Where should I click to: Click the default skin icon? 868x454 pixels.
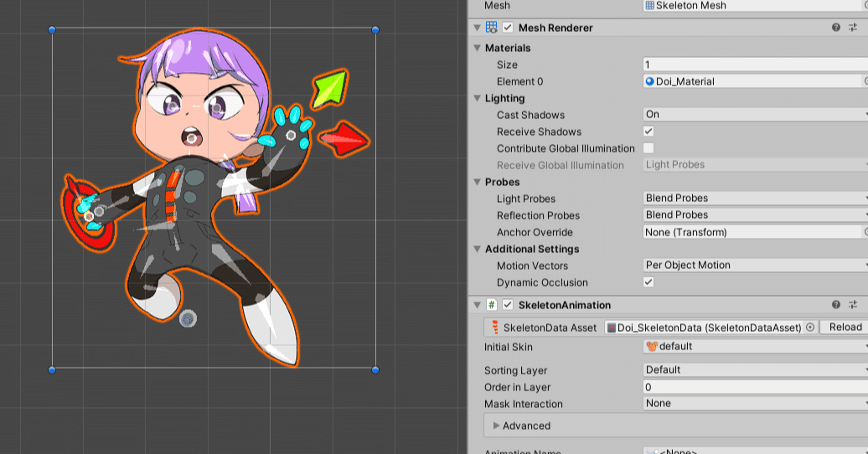(x=652, y=347)
